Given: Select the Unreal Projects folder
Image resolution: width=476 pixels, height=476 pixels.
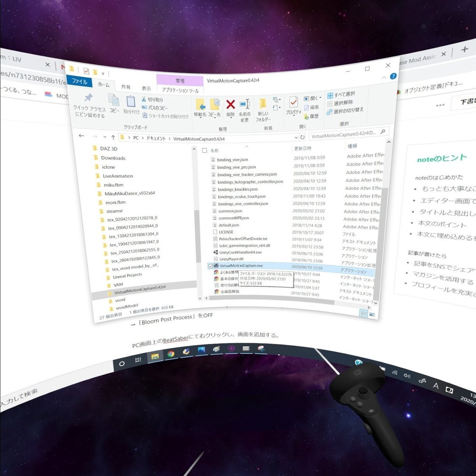Looking at the screenshot, I should 127,276.
